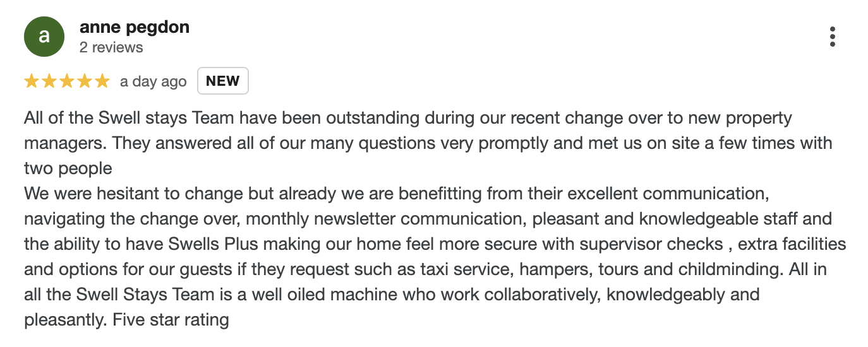Click the fourth yellow rating star
The width and height of the screenshot is (868, 347).
point(84,81)
